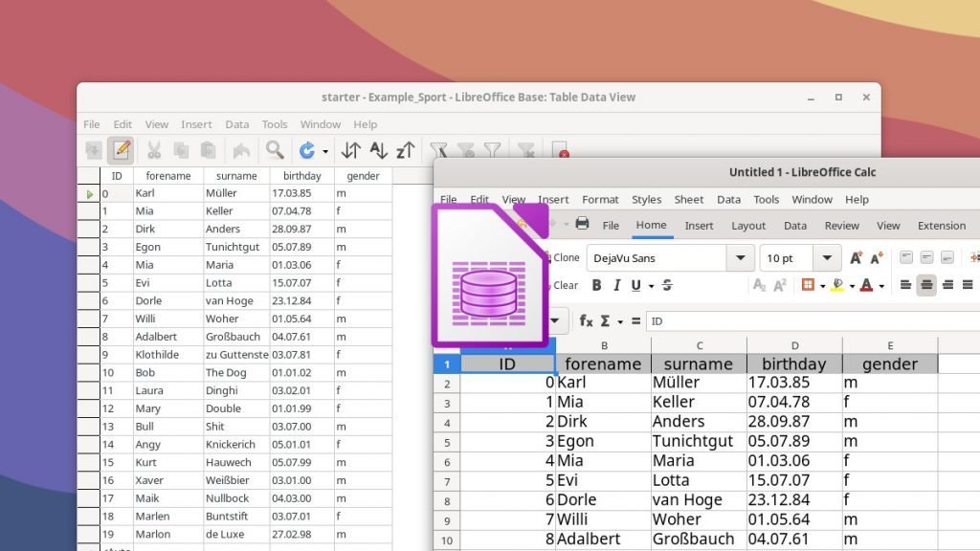Click the Background color highlighter swatch

(x=837, y=285)
